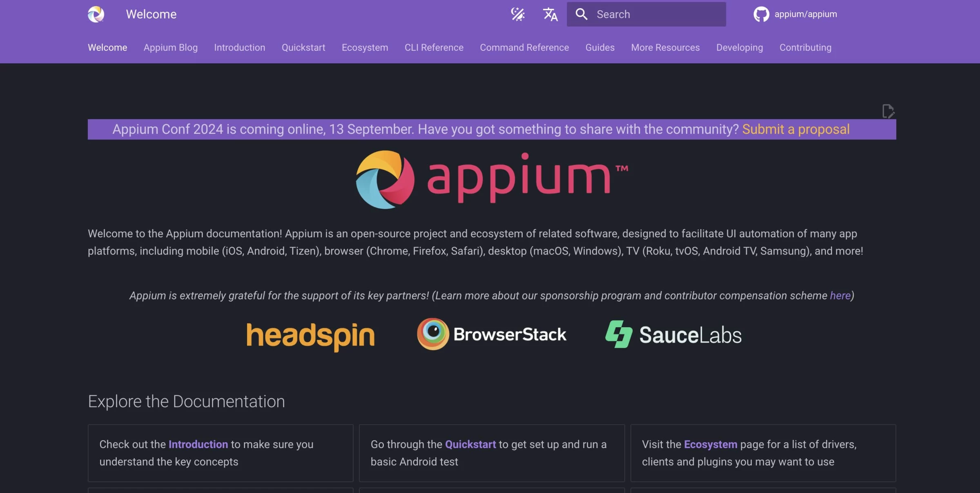Switch to the Contributing tab
Image resolution: width=980 pixels, height=493 pixels.
point(805,47)
